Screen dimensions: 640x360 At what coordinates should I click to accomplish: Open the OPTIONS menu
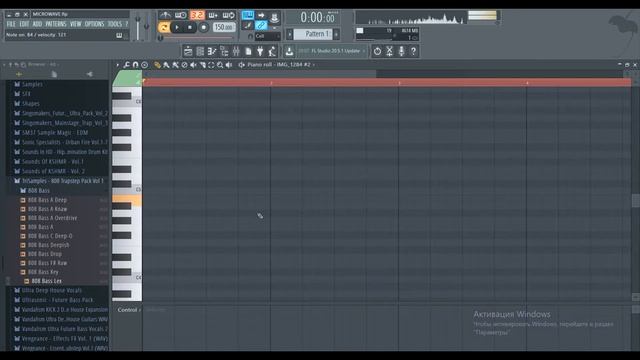[94, 24]
